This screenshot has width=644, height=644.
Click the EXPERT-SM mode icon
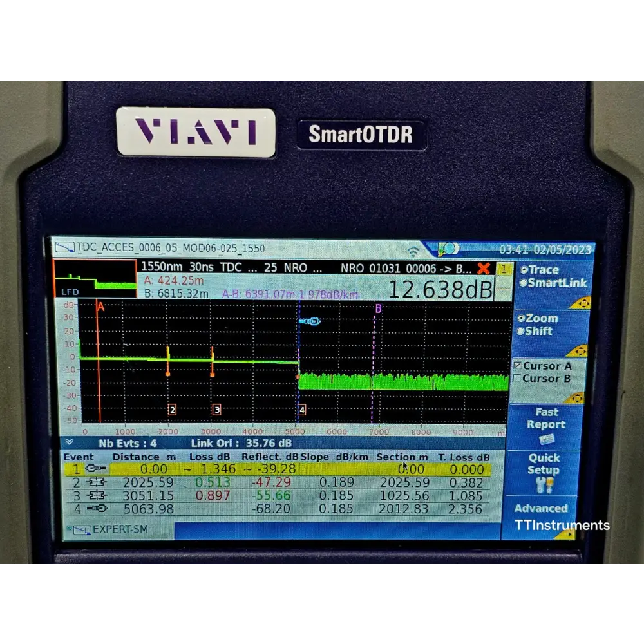[81, 530]
